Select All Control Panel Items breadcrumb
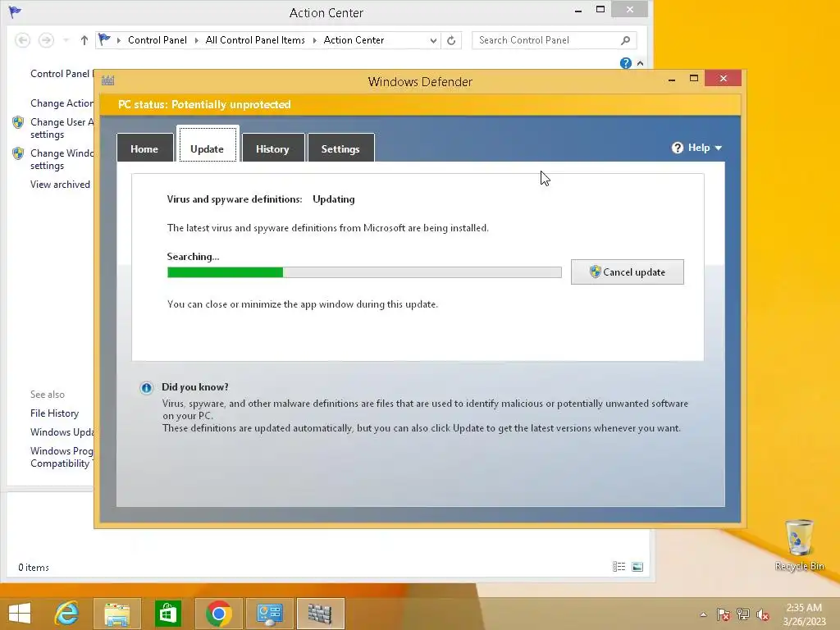Viewport: 840px width, 630px height. click(x=255, y=40)
